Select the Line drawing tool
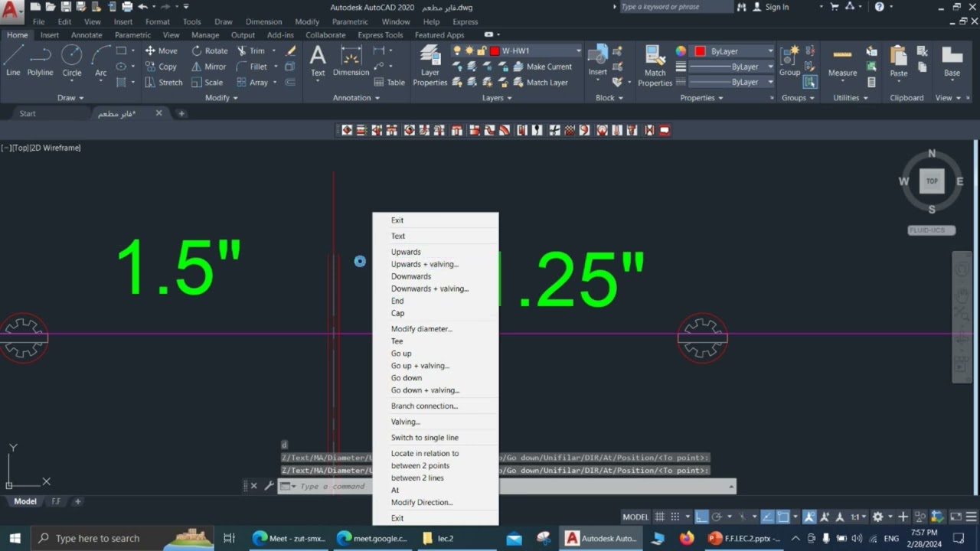The width and height of the screenshot is (980, 551). pos(13,60)
